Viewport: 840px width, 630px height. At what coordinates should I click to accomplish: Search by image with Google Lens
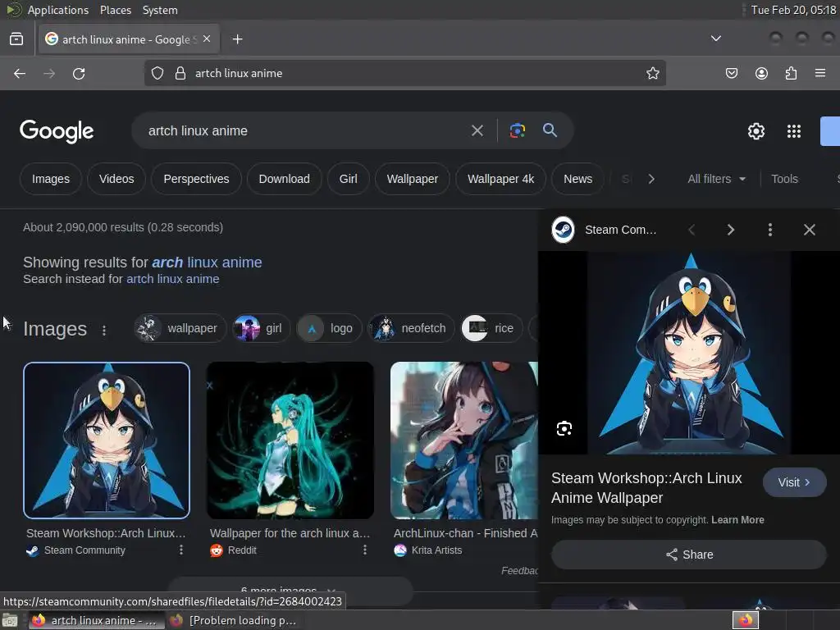point(517,130)
